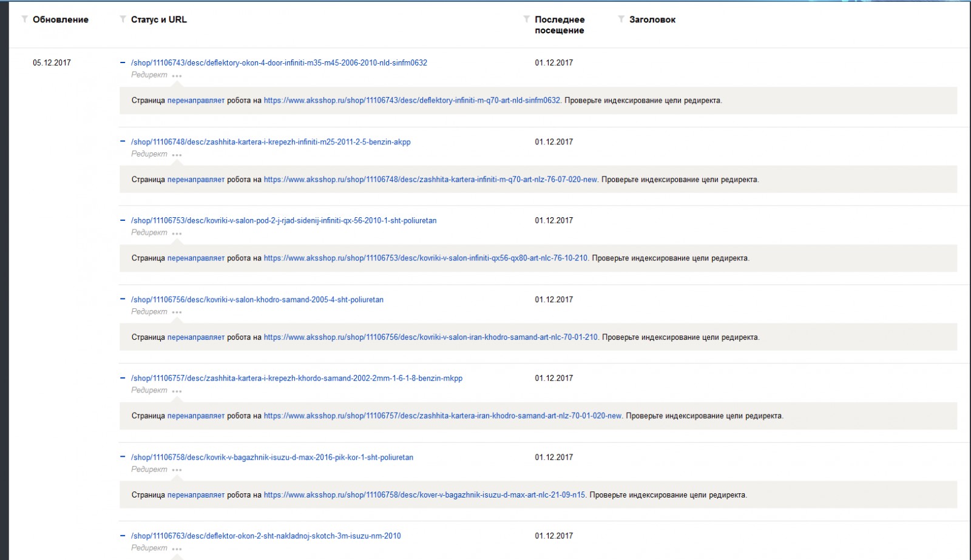
Task: Open the /shop/11106753 kovriki-v-salon-pod-2-j-rjad link
Action: pos(284,220)
